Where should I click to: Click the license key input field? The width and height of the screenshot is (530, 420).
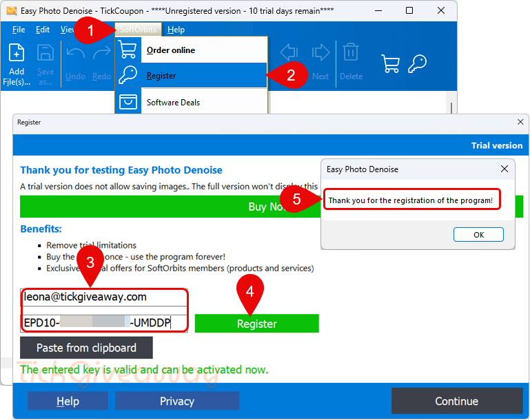[x=104, y=323]
